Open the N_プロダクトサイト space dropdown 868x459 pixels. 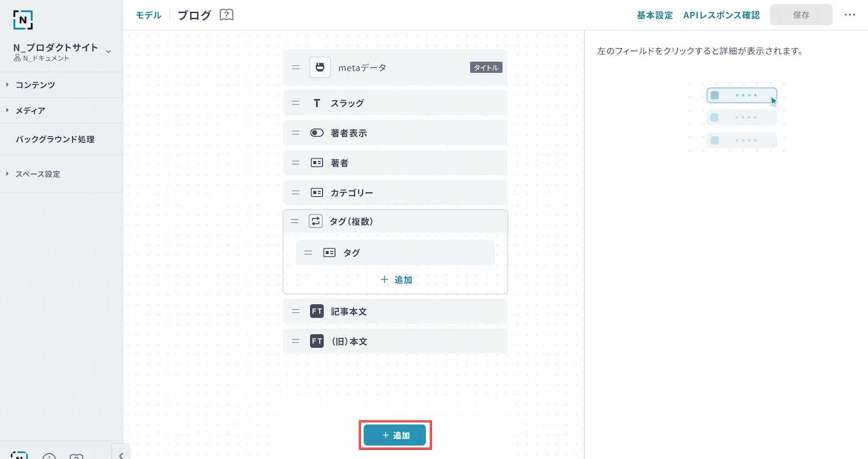[108, 52]
